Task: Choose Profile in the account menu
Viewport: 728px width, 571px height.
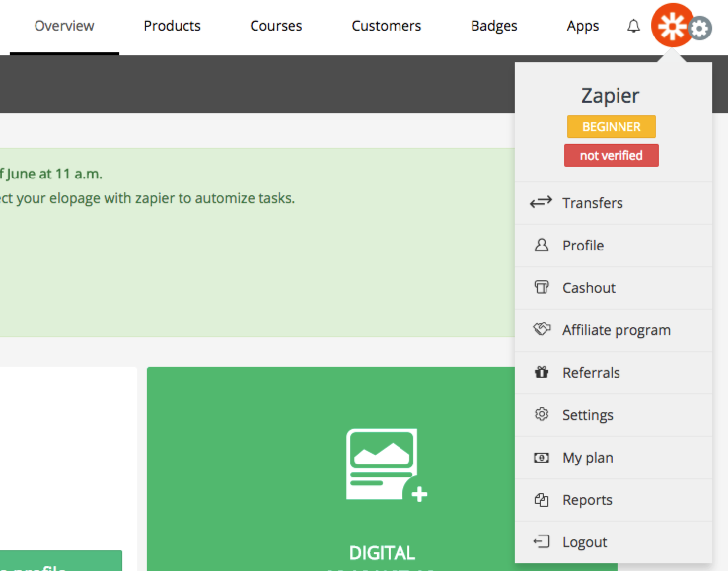Action: (614, 246)
